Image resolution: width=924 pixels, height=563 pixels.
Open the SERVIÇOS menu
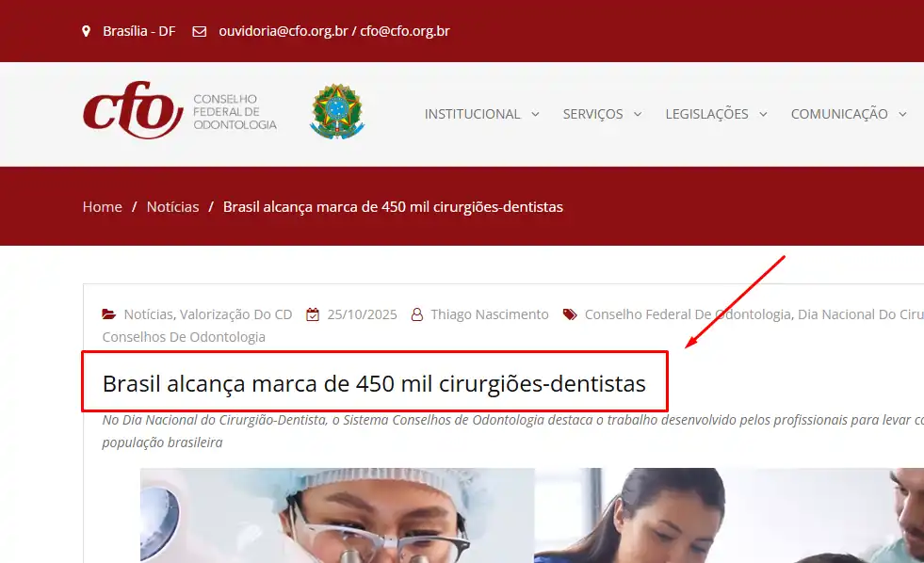click(592, 114)
